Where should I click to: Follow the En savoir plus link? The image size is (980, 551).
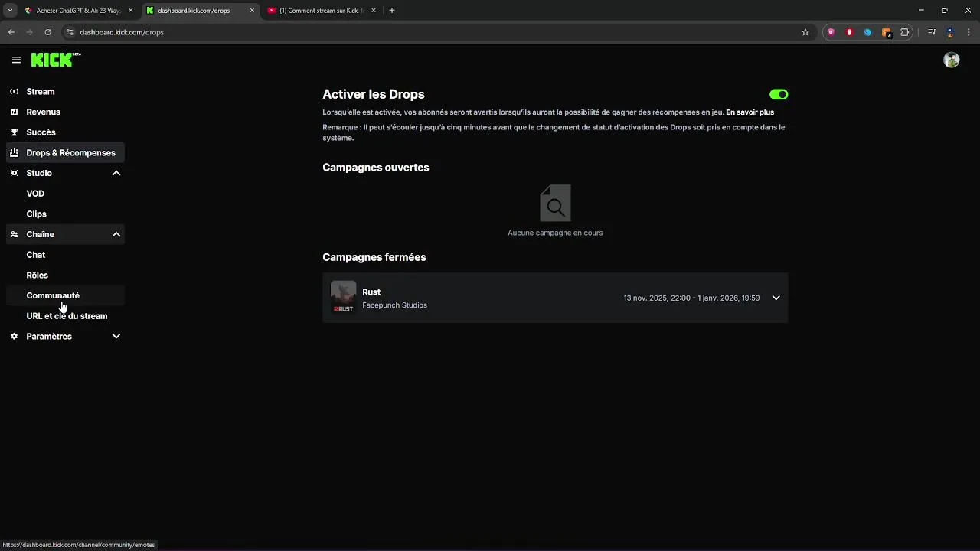750,112
